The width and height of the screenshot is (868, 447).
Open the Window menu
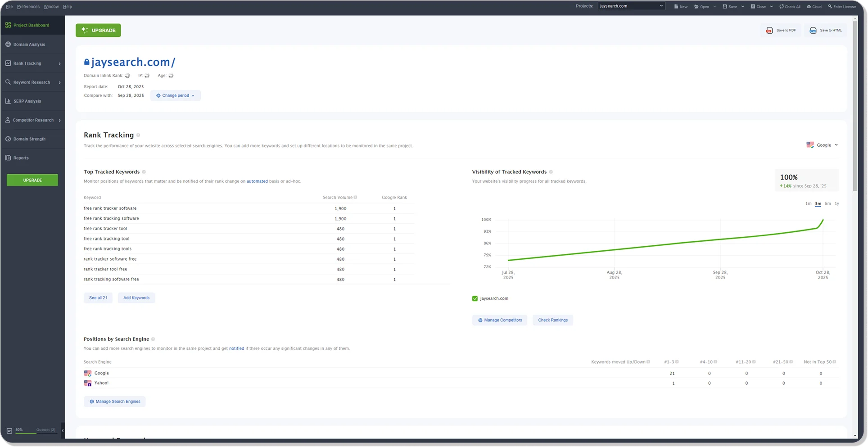51,7
